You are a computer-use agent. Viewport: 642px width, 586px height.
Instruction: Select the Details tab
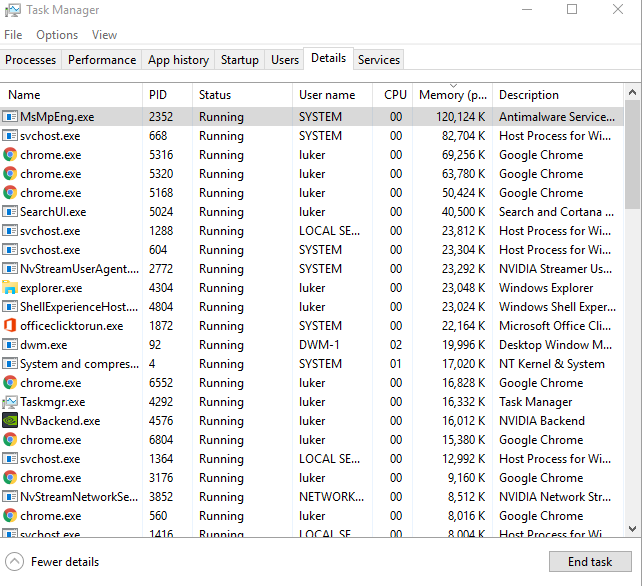click(x=328, y=58)
